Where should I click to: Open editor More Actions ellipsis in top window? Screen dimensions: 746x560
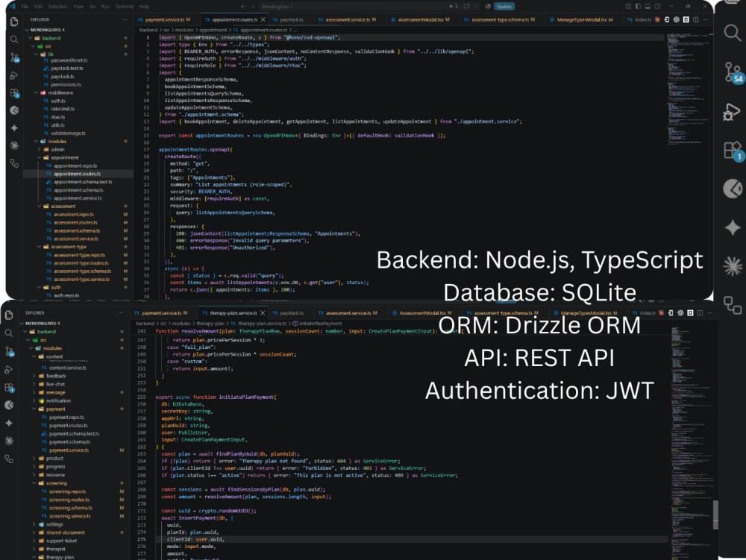(x=705, y=19)
